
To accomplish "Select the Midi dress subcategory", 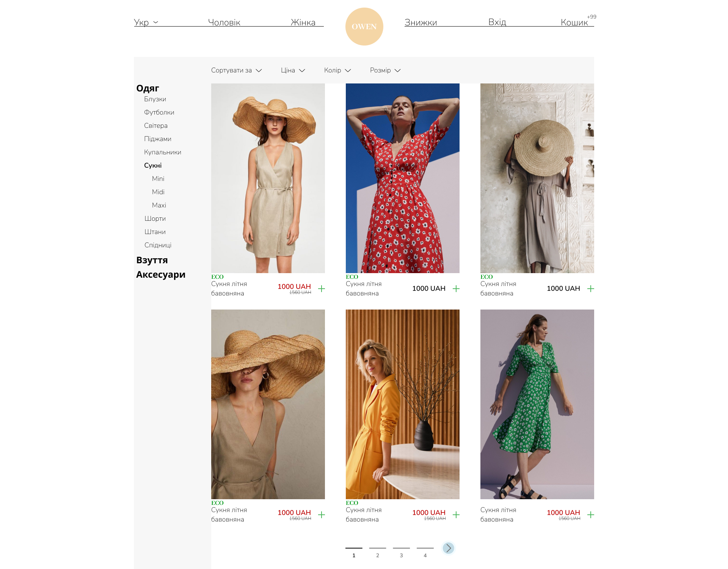I will tap(158, 192).
